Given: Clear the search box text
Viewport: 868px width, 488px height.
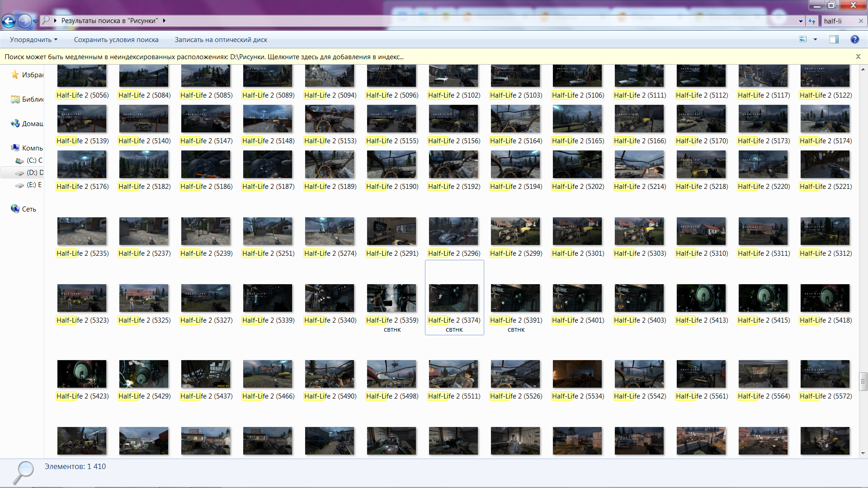Looking at the screenshot, I should point(861,21).
